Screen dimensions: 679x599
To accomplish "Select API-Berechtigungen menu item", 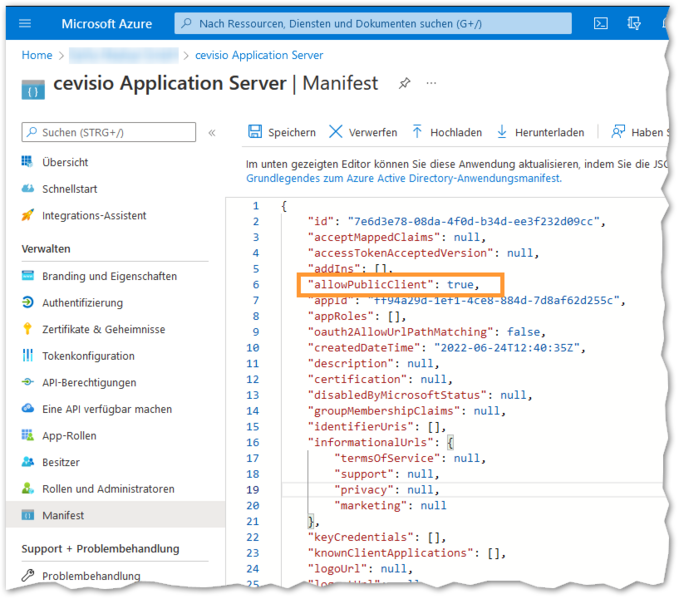I will pyautogui.click(x=89, y=382).
